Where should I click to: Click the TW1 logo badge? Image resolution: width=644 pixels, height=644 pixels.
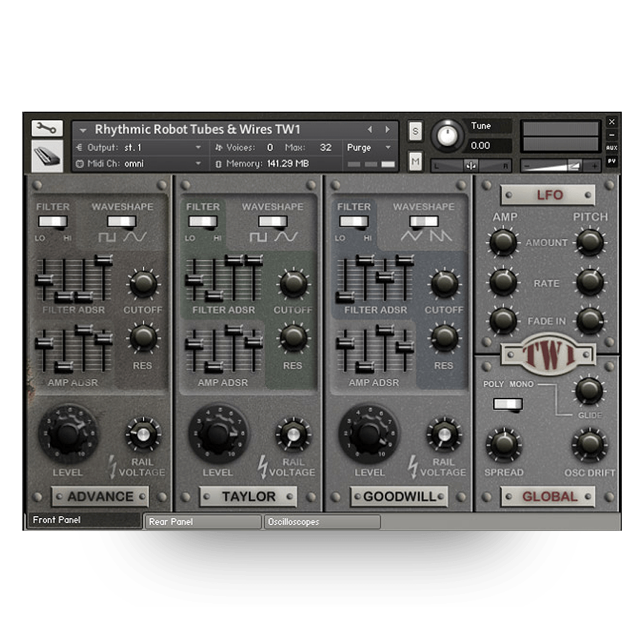(548, 354)
